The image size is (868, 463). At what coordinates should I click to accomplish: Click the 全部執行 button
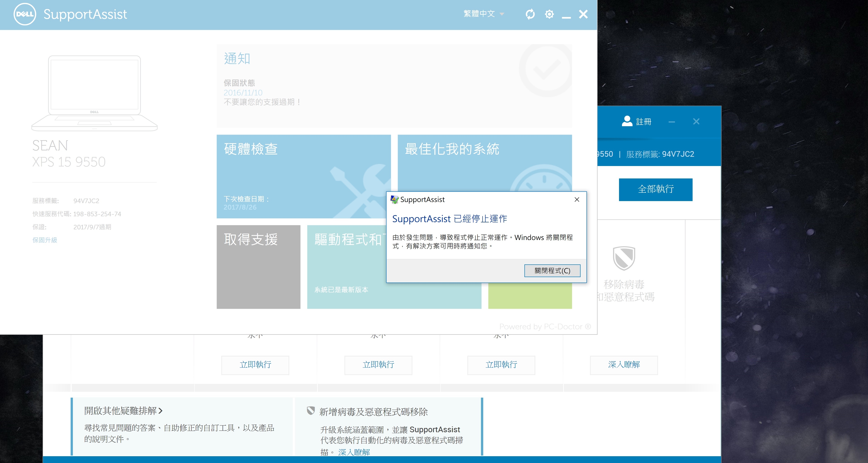tap(655, 190)
